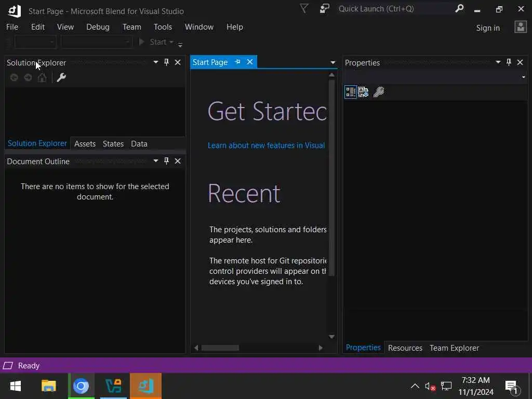Open Solution Explorer window position dropdown
The height and width of the screenshot is (399, 532).
156,62
